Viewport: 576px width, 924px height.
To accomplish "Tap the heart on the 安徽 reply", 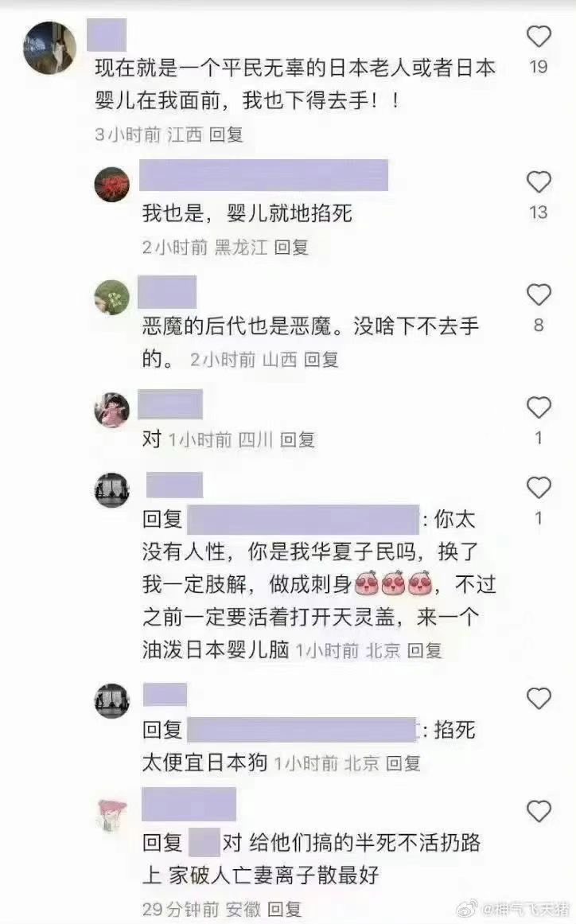I will click(539, 812).
